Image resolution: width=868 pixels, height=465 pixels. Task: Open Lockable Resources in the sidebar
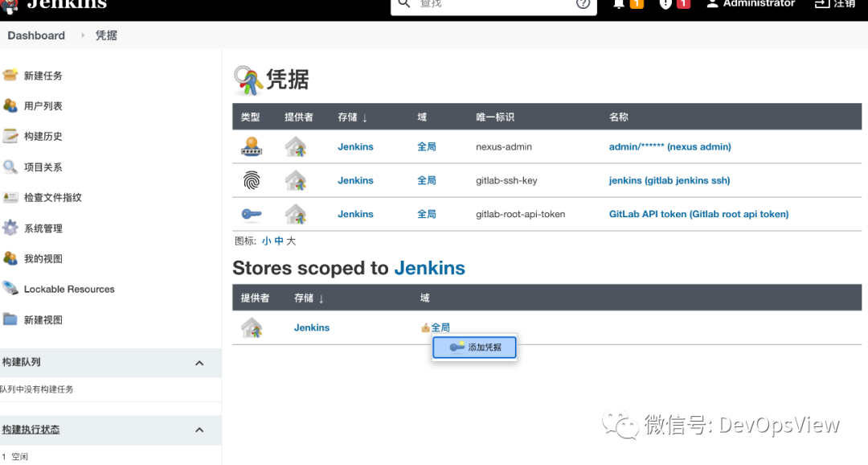tap(69, 289)
